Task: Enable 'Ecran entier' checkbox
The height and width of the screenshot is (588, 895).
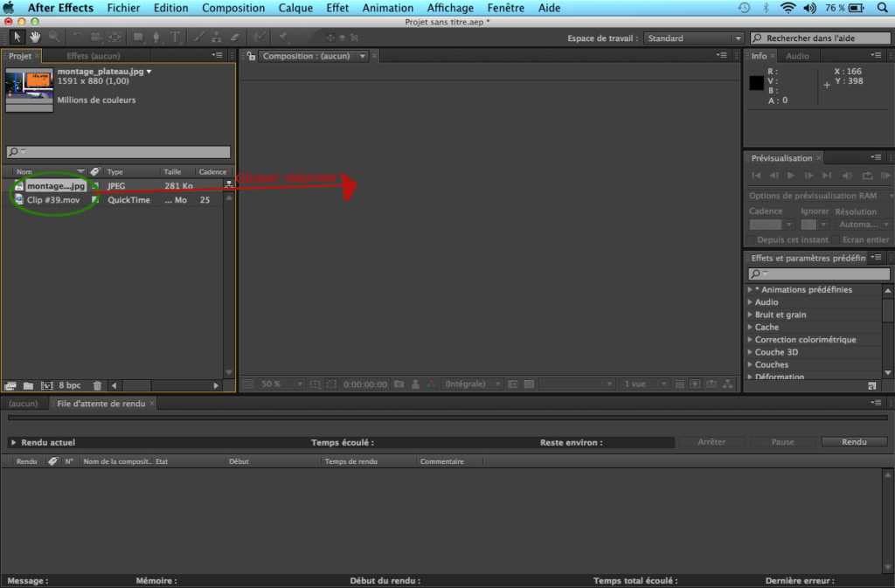Action: pos(836,239)
